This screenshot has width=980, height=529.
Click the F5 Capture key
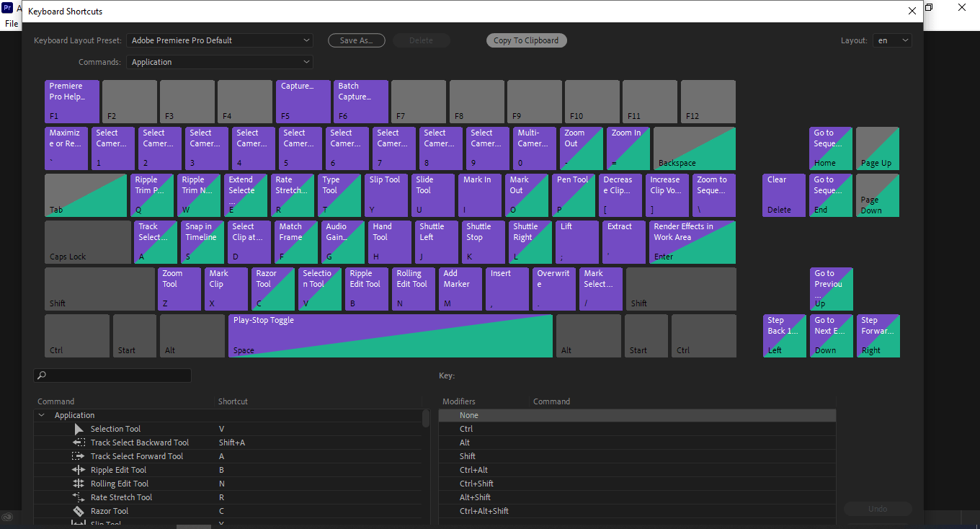303,102
